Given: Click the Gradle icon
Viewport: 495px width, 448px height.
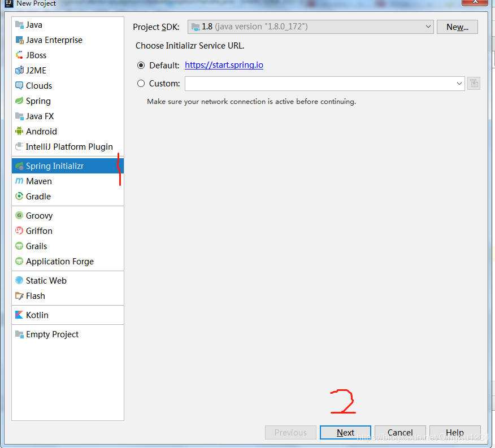Looking at the screenshot, I should pyautogui.click(x=19, y=197).
